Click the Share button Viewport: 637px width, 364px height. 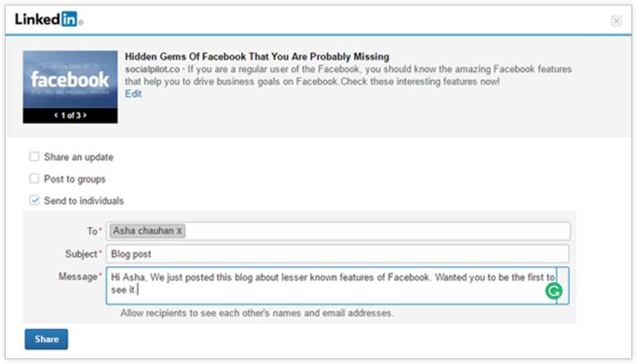tap(47, 339)
